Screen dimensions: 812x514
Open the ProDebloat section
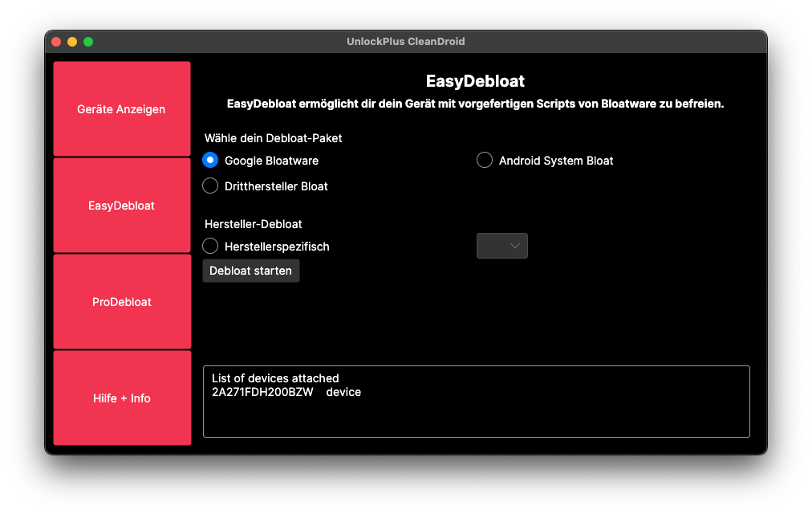[121, 302]
